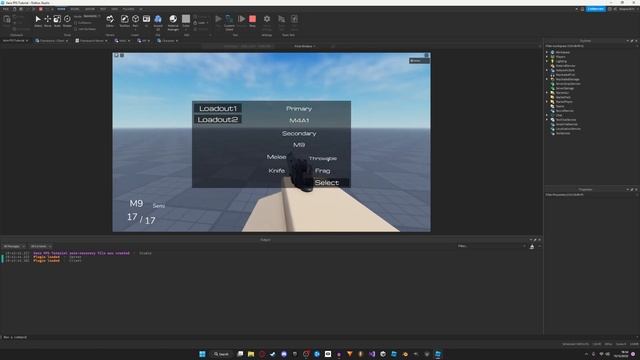Select the Scale tool
Viewport: 640px width, 360px height.
point(57,21)
